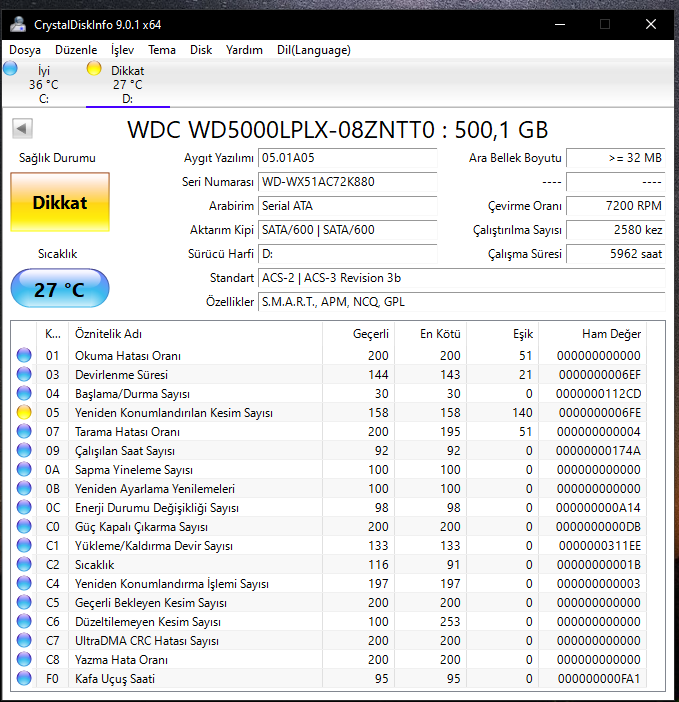This screenshot has width=679, height=702.
Task: Click status icon for UltraDMA CRC Hatası Sayısı
Action: [24, 641]
